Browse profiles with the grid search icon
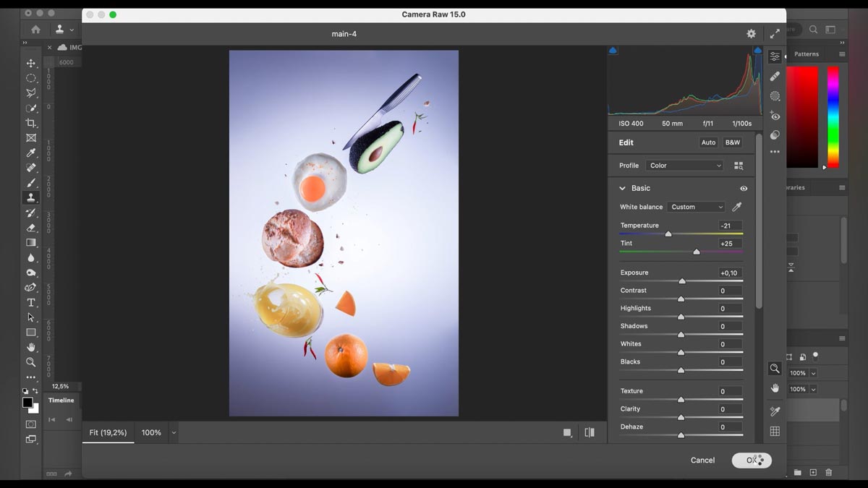Screen dimensions: 868x488 [739, 166]
